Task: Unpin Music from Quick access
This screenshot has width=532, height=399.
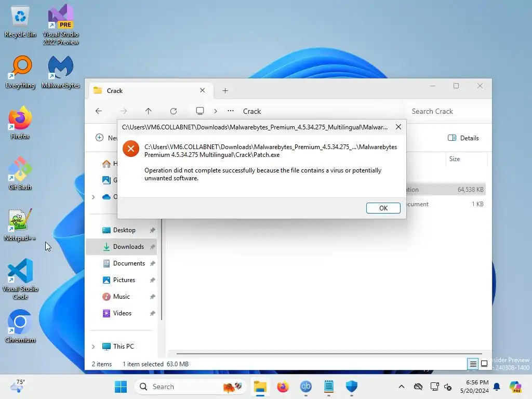Action: (153, 297)
